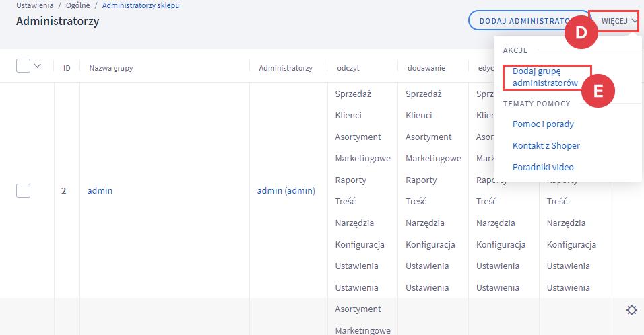The height and width of the screenshot is (335, 644).
Task: Open Pomoc i porady help topic
Action: click(x=543, y=124)
